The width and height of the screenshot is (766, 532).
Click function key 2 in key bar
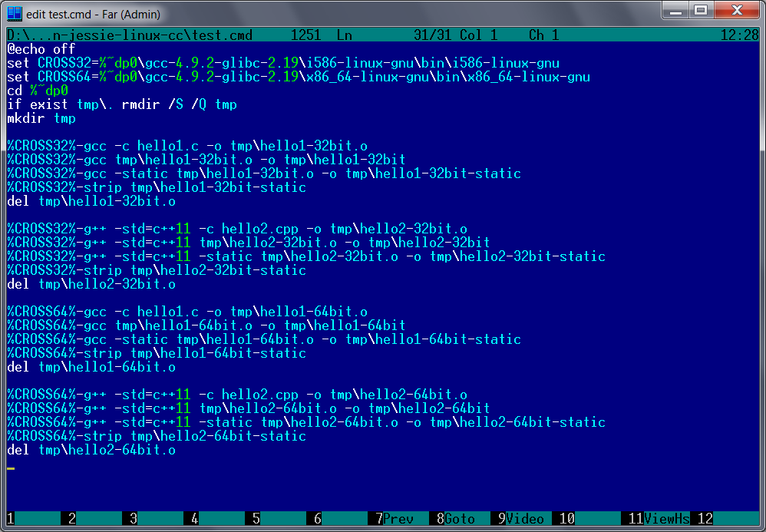pyautogui.click(x=95, y=518)
